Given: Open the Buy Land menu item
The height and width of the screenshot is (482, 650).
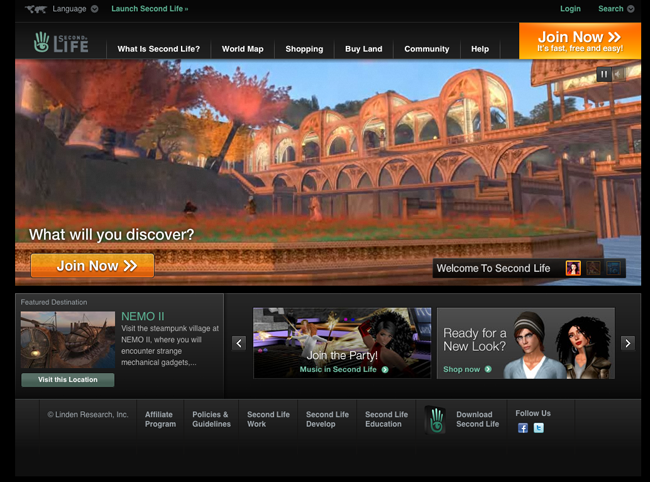Looking at the screenshot, I should point(364,49).
